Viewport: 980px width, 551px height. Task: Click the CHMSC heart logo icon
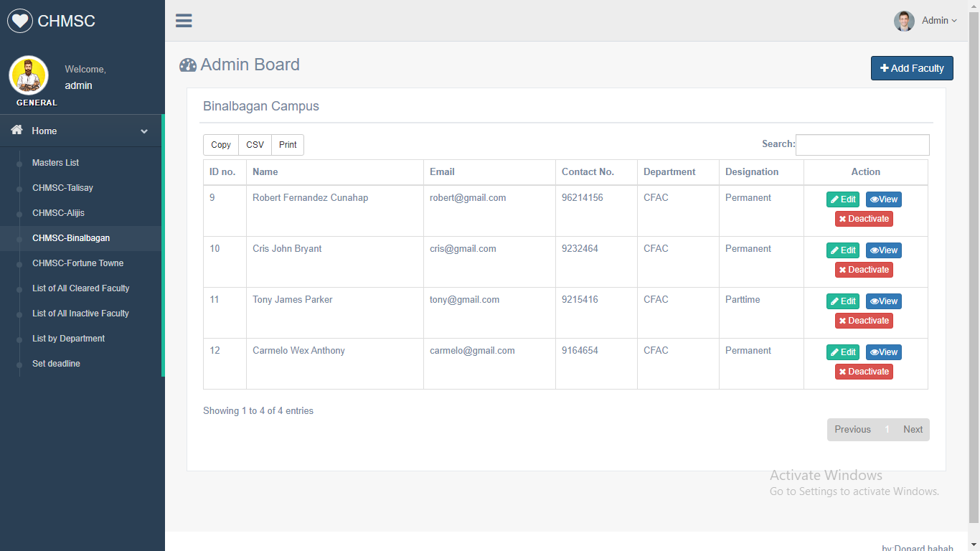coord(19,20)
